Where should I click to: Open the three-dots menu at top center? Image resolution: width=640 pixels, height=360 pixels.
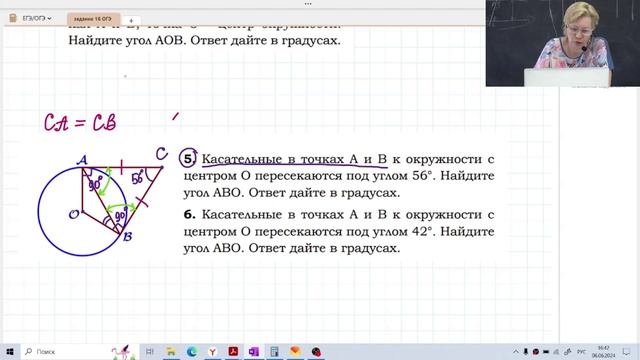(308, 4)
